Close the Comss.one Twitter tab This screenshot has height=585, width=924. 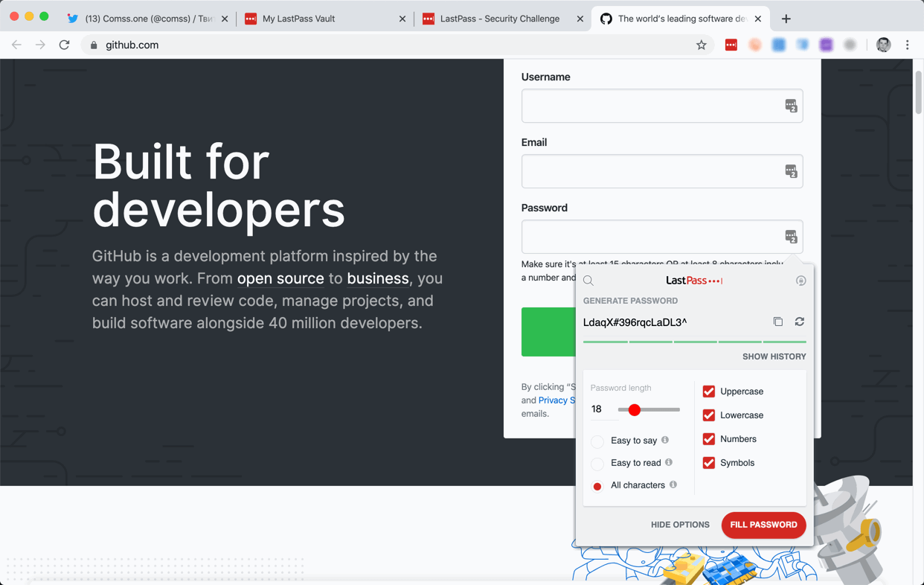point(225,19)
